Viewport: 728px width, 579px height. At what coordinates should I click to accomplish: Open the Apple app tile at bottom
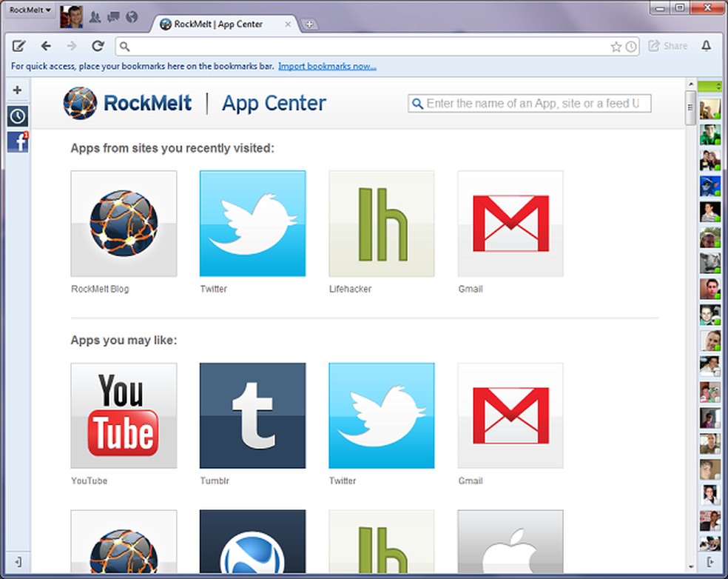[x=510, y=541]
